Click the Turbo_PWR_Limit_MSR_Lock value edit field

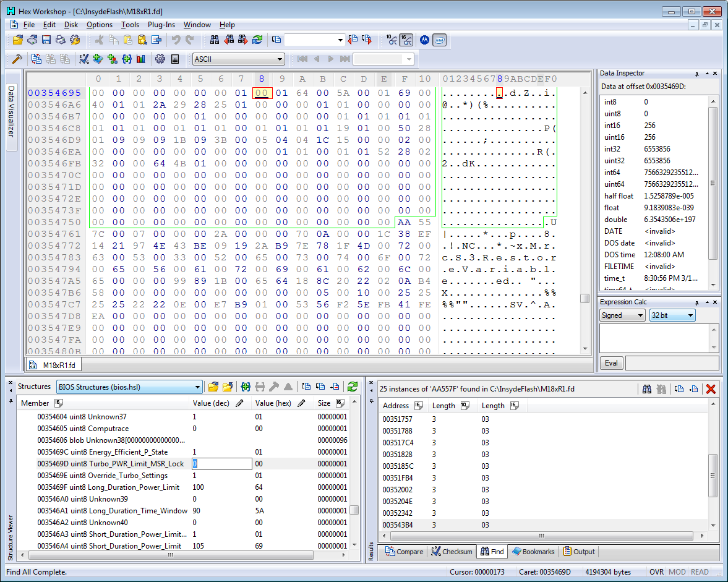point(222,464)
